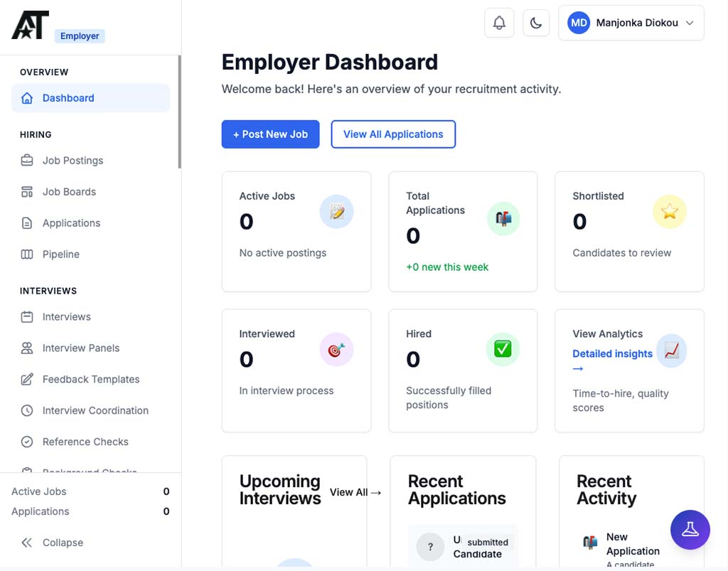Click the AT logo in sidebar
The width and height of the screenshot is (728, 571).
click(x=30, y=26)
